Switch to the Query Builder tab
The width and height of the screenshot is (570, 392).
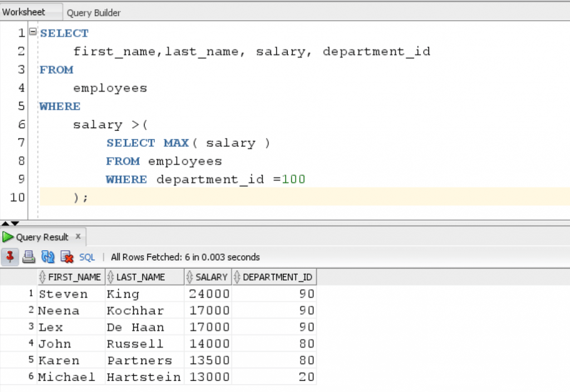pyautogui.click(x=93, y=12)
